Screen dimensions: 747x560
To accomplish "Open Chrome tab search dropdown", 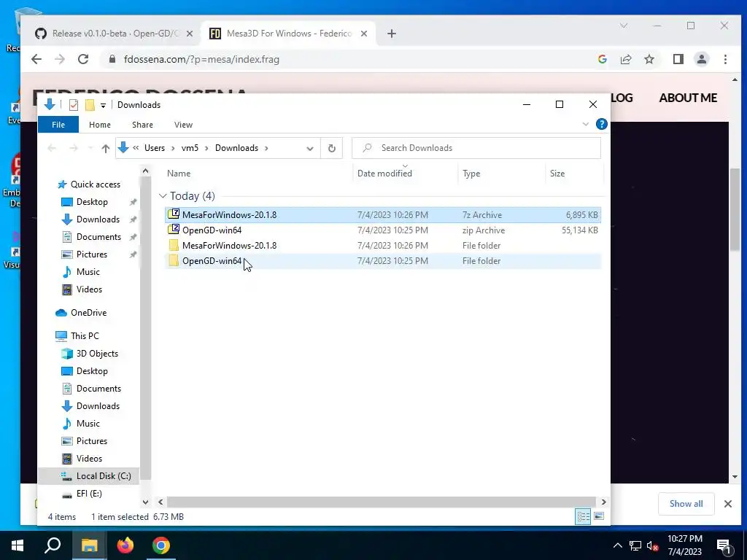I will click(624, 26).
